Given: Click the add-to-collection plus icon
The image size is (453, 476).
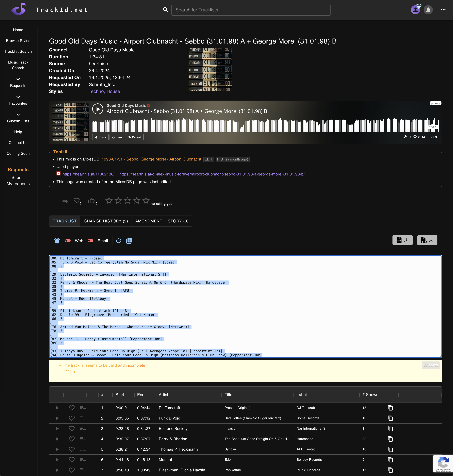Looking at the screenshot, I should point(129,241).
